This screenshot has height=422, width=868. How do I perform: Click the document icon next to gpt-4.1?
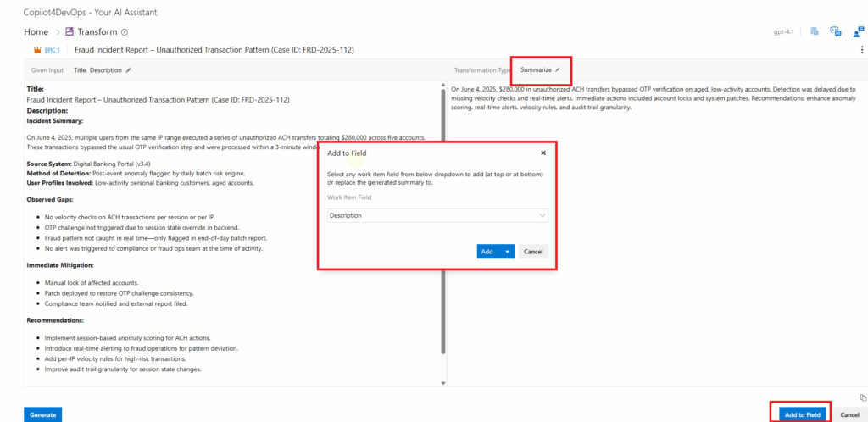pyautogui.click(x=814, y=31)
